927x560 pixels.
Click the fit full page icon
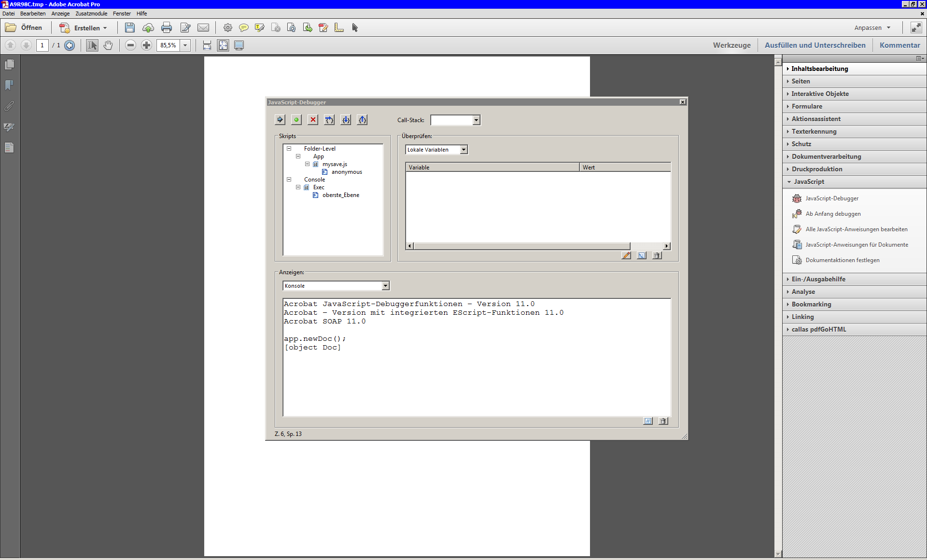223,45
